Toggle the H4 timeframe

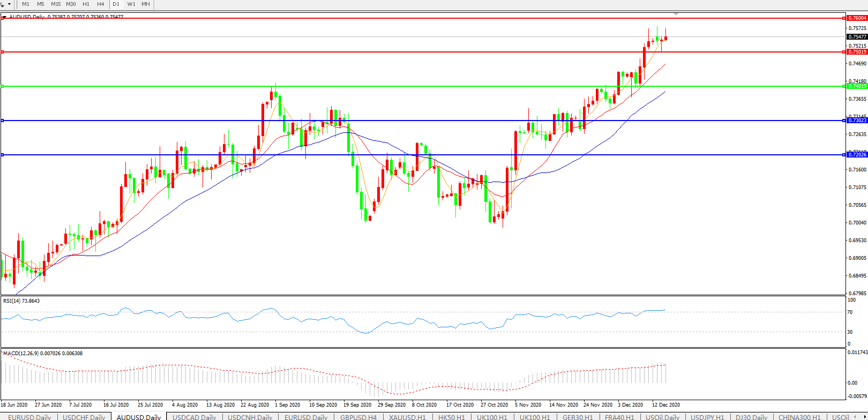click(100, 4)
